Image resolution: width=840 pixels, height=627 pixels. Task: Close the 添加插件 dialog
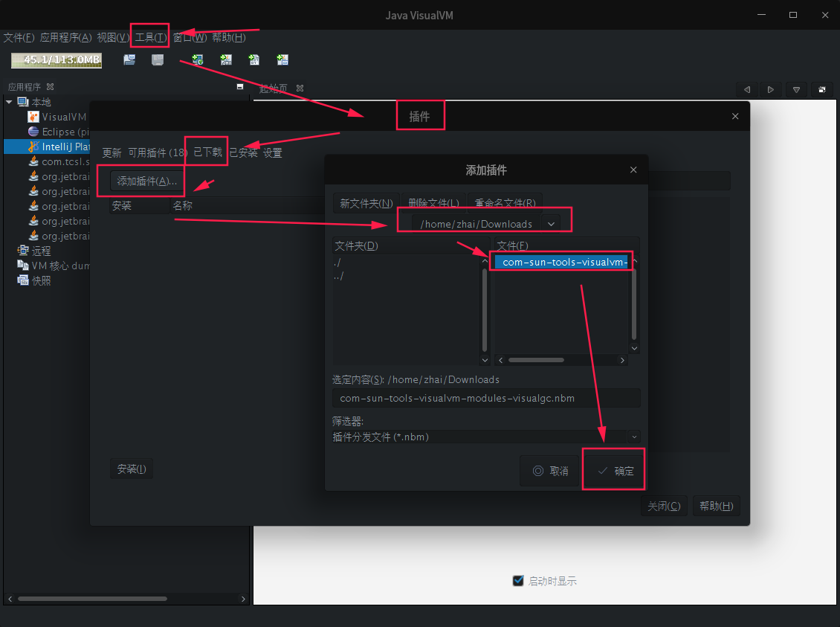coord(633,170)
